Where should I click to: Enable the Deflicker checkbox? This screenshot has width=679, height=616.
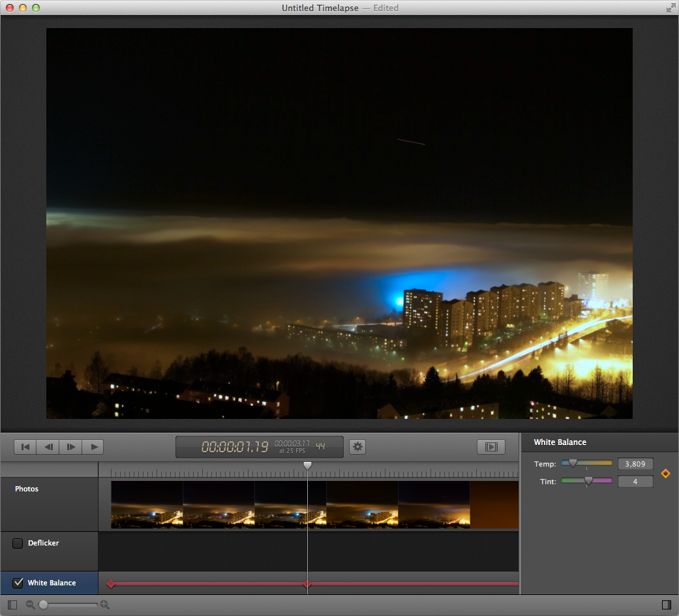tap(19, 543)
